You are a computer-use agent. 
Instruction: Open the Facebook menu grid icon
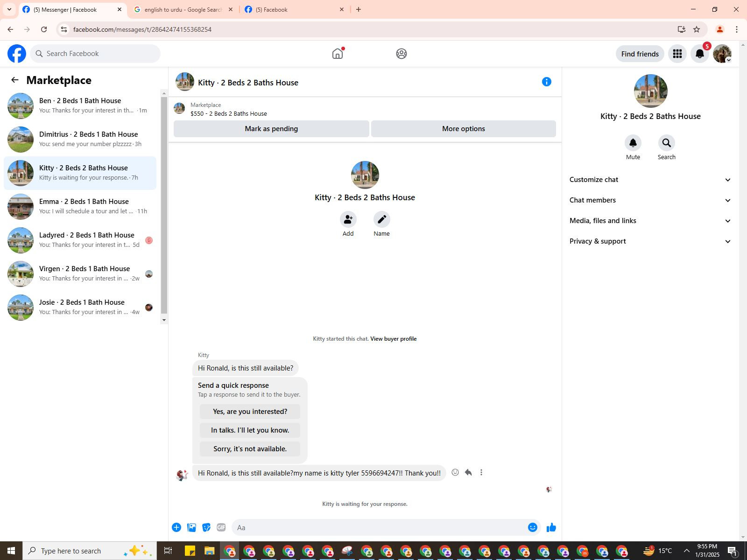[x=677, y=54]
